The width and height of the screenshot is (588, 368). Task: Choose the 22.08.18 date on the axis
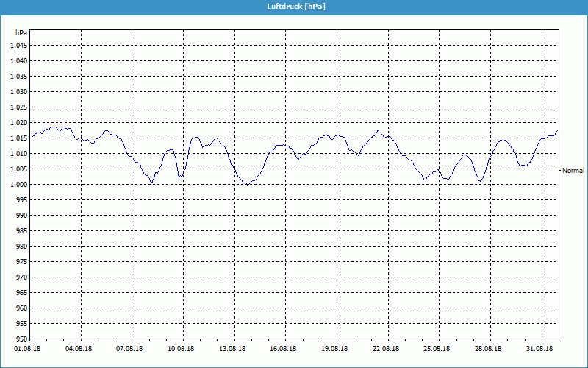(385, 349)
